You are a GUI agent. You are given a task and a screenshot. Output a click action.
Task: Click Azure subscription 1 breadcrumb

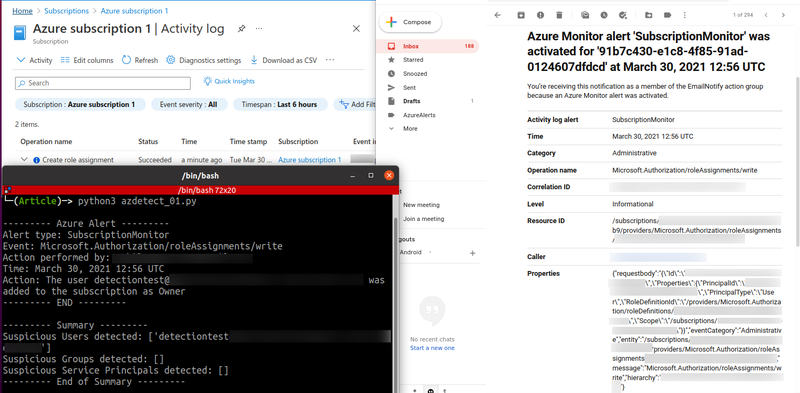(x=135, y=11)
